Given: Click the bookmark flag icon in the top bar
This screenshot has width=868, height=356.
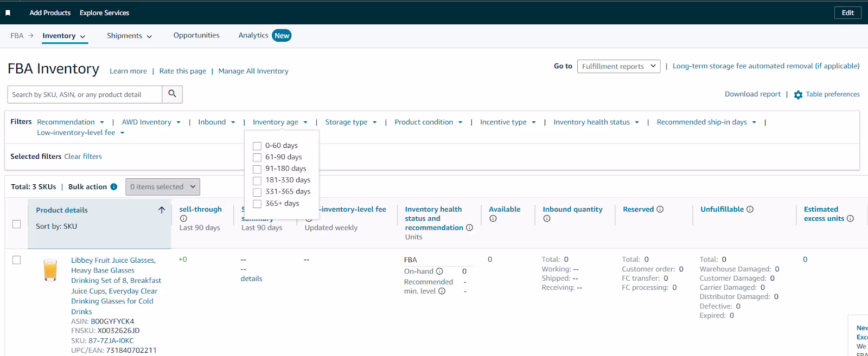Looking at the screenshot, I should [x=8, y=13].
